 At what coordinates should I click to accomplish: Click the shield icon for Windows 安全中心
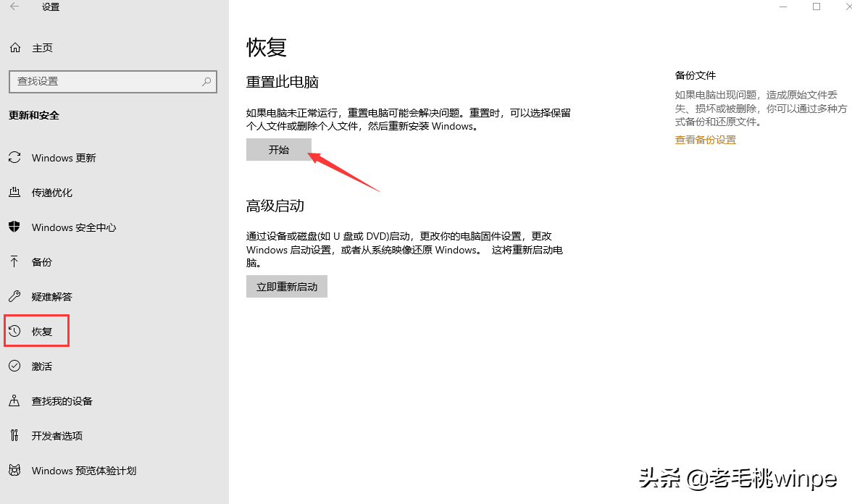pos(14,227)
